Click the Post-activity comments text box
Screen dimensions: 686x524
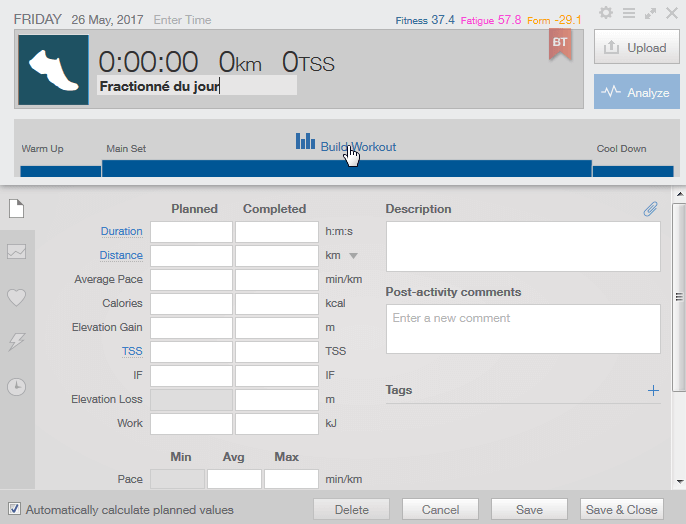coord(522,328)
